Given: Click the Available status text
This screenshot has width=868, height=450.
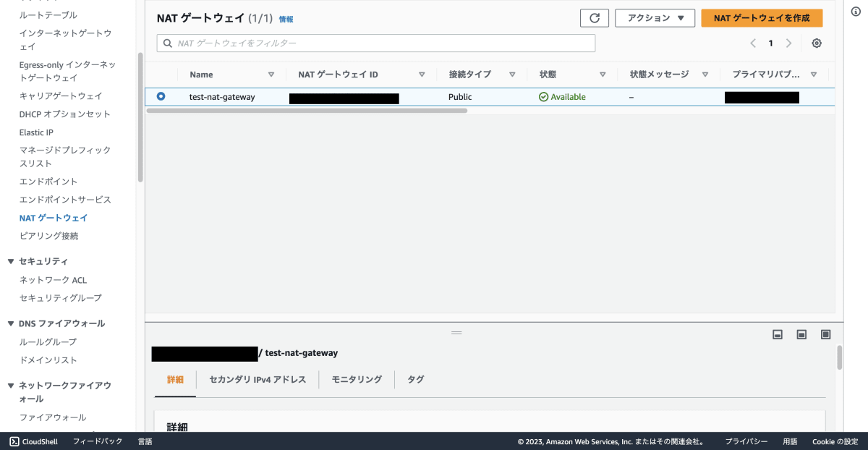Looking at the screenshot, I should tap(569, 97).
